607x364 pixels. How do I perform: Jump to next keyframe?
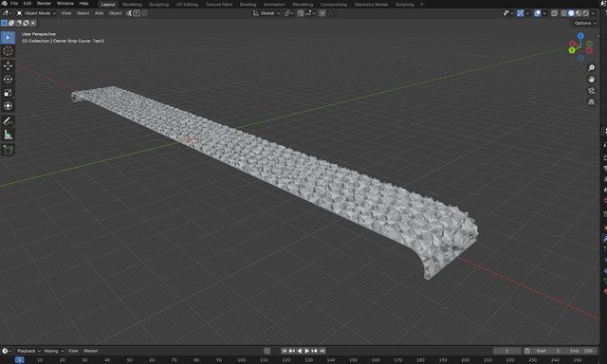click(x=314, y=351)
